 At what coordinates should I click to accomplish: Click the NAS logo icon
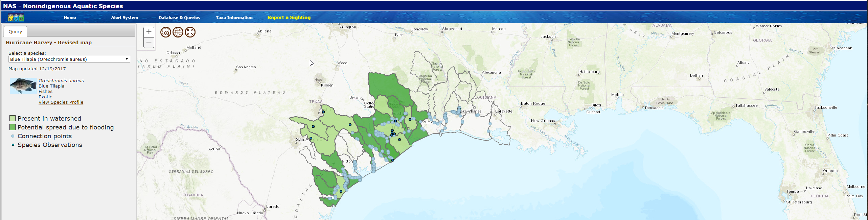tap(16, 18)
